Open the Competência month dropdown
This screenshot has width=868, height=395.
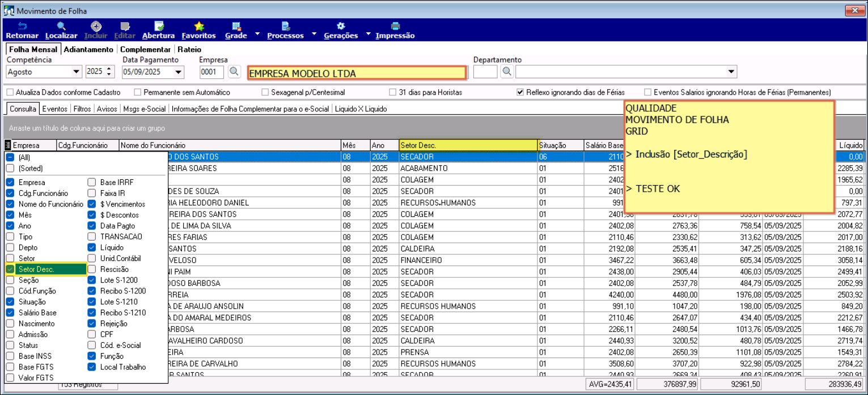point(77,72)
